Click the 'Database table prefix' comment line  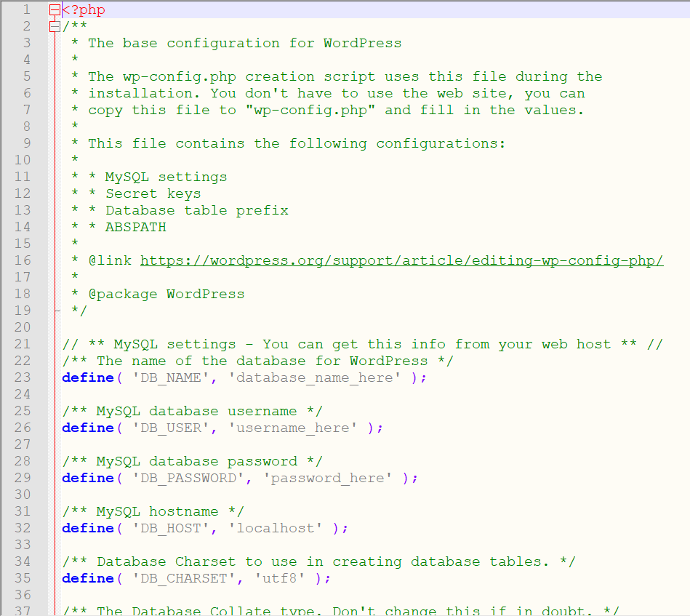tap(197, 210)
